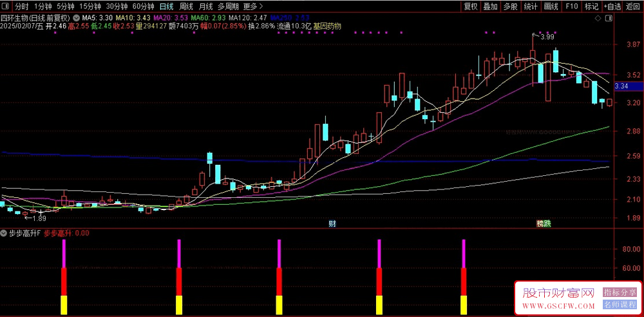The image size is (644, 317).
Task: Add stock via +自选 button
Action: (x=613, y=6)
